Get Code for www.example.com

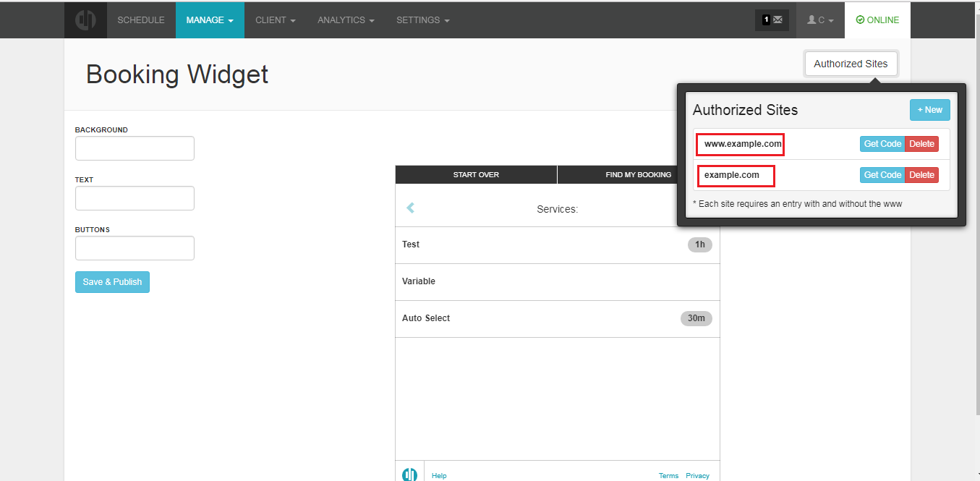click(x=882, y=144)
